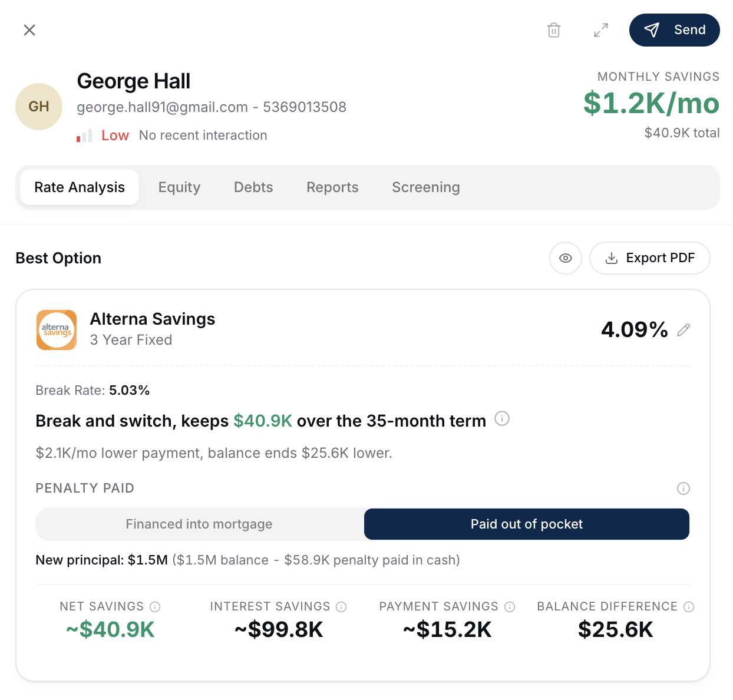733x700 pixels.
Task: Toggle preview with the eye icon
Action: tap(566, 258)
